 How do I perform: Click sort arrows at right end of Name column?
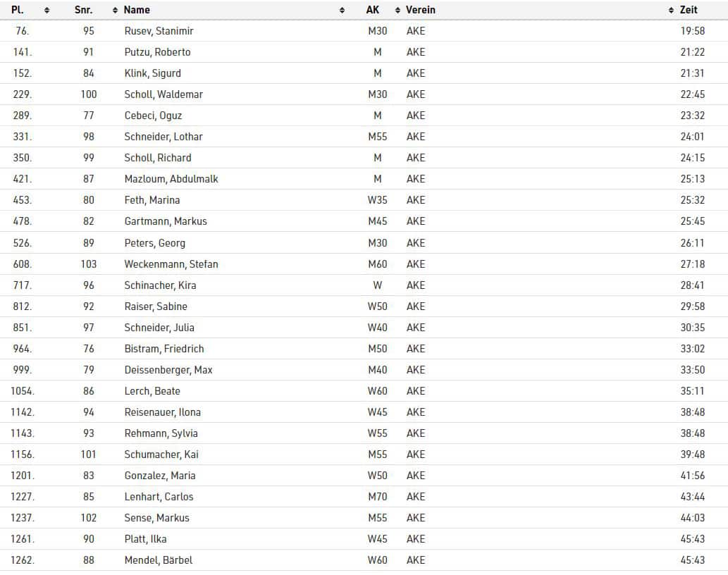[x=342, y=11]
